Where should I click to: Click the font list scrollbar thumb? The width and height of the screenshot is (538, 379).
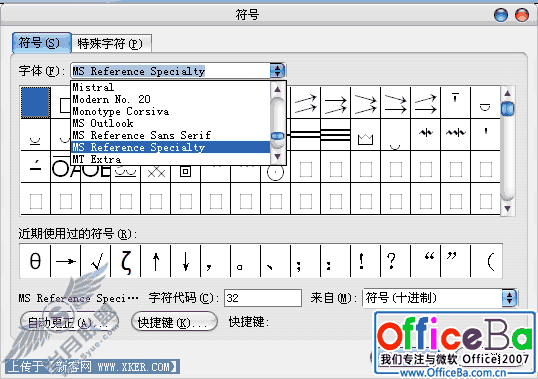278,136
